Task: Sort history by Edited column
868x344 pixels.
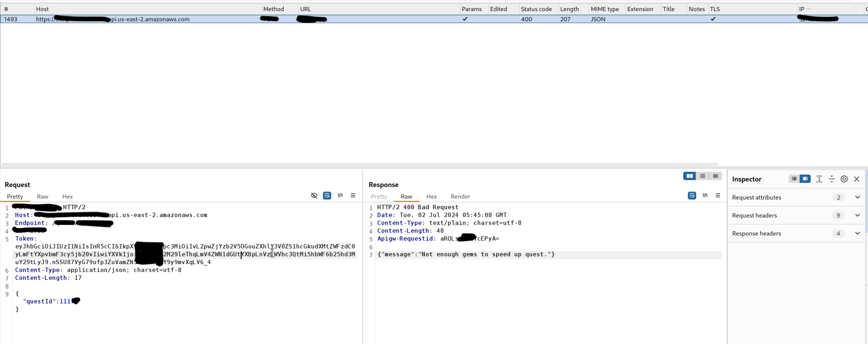Action: [504, 9]
